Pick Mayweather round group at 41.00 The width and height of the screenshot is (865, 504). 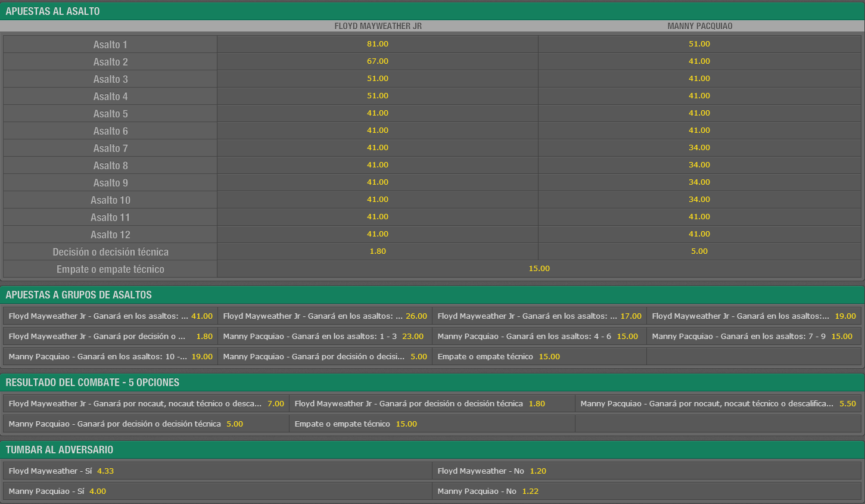pos(110,316)
